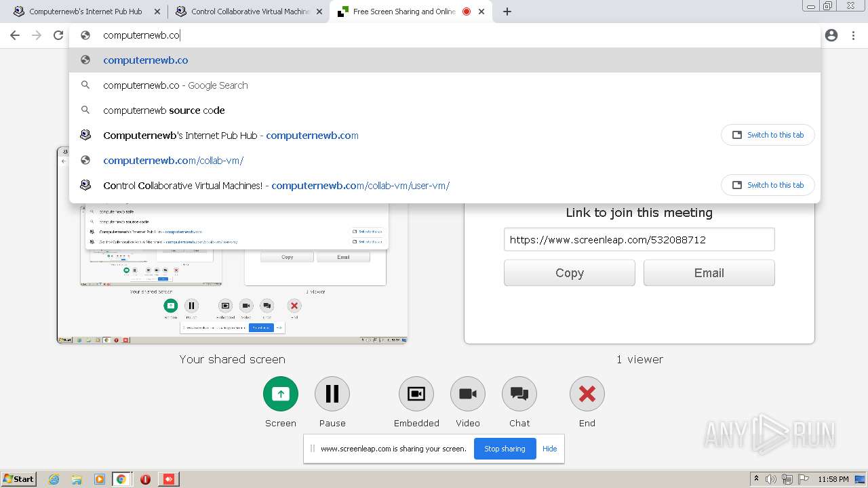This screenshot has width=868, height=488.
Task: Click the address bar text computernewb.co
Action: (141, 35)
